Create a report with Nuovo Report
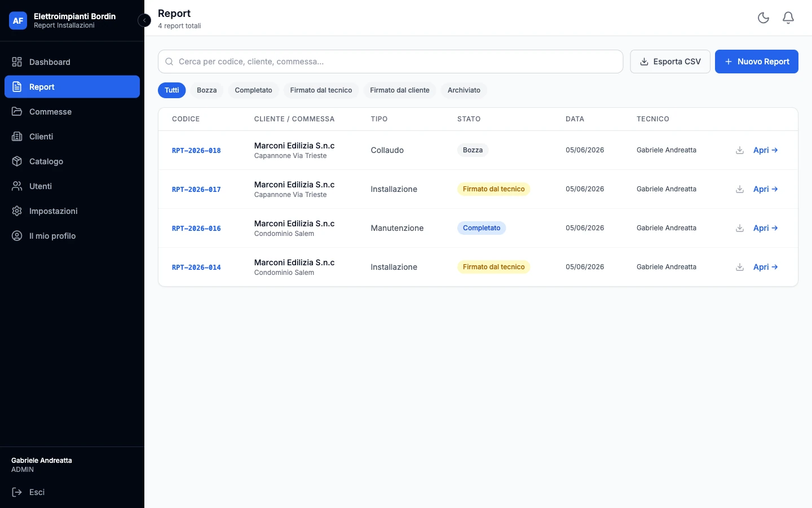Viewport: 812px width, 508px height. coord(757,62)
